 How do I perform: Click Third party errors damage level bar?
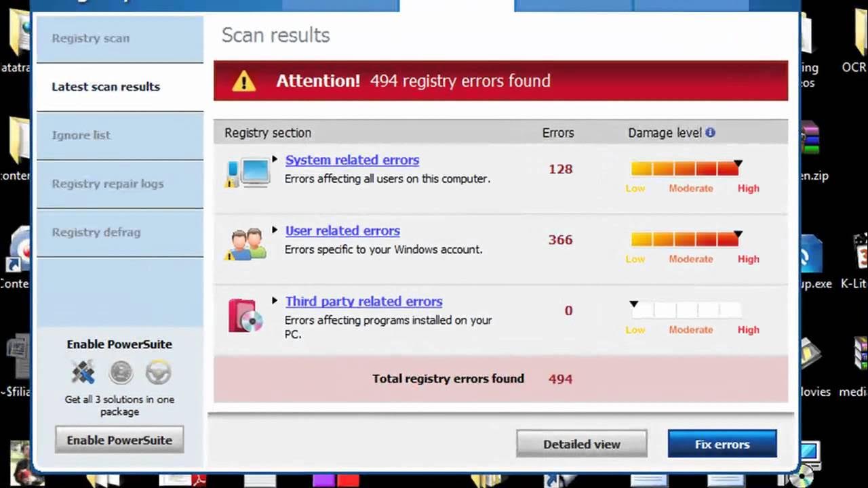[x=685, y=310]
